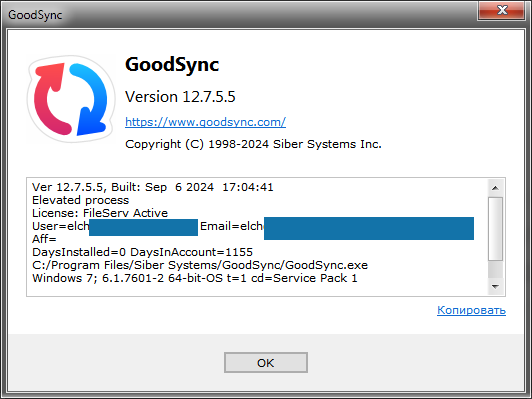Click the info box scrollbar thumb
Image resolution: width=532 pixels, height=399 pixels.
click(495, 229)
